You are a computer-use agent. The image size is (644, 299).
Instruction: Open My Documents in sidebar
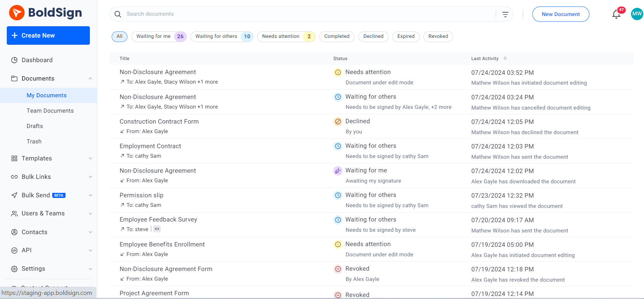tap(48, 96)
